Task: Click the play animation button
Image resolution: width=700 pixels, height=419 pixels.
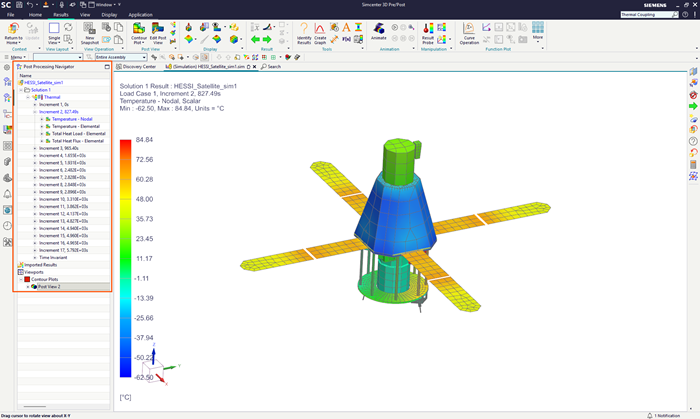Action: [395, 27]
